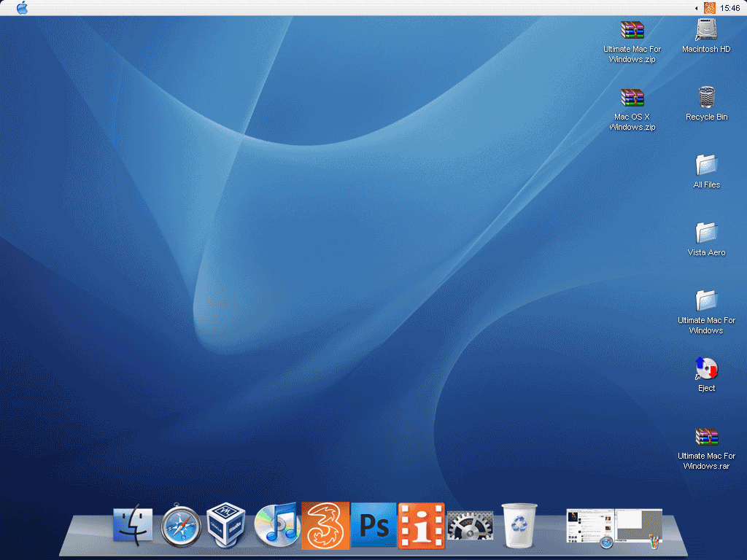
Task: Click the 15:46 clock in the menu bar
Action: pos(732,8)
